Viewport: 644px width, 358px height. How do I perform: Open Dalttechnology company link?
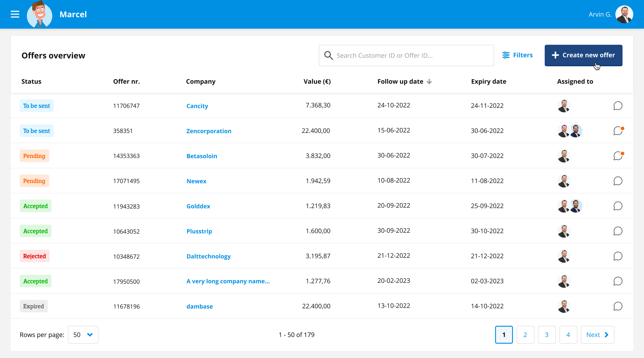[x=208, y=256]
